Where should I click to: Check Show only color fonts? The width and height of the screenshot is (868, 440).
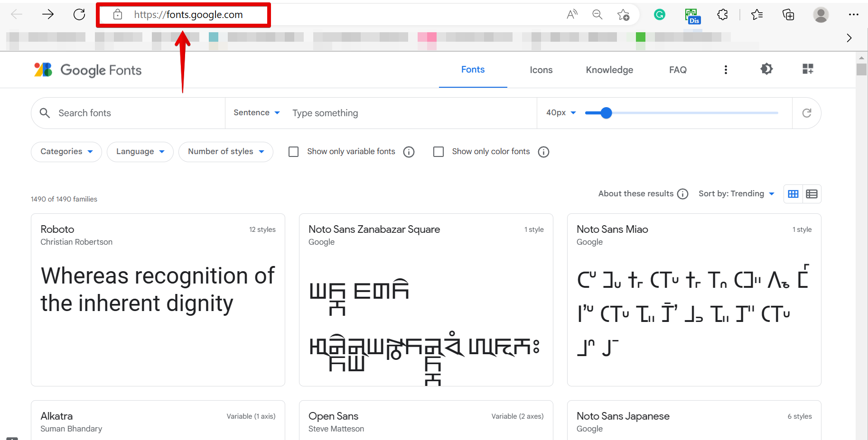pyautogui.click(x=439, y=152)
